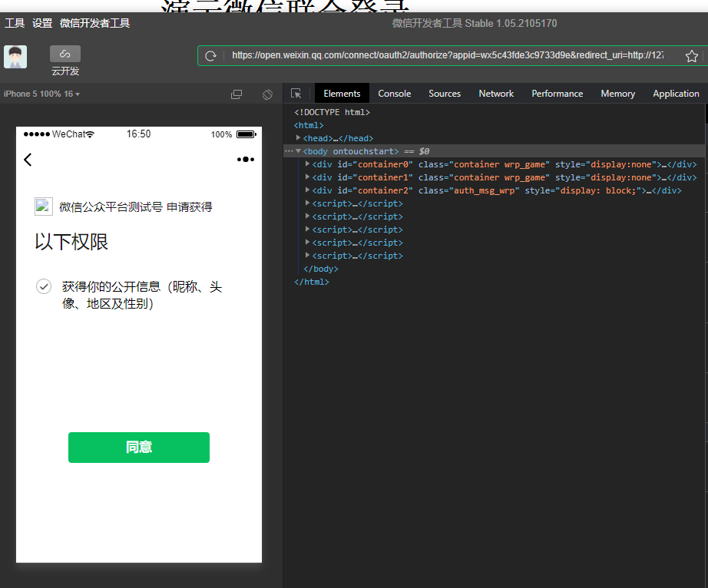708x588 pixels.
Task: Open the three-dots menu in simulator
Action: (246, 160)
